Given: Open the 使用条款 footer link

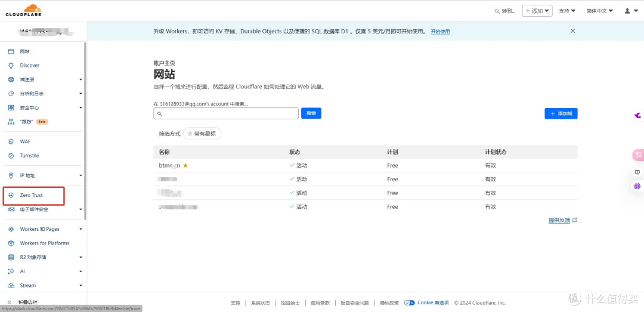Looking at the screenshot, I should click(x=320, y=303).
